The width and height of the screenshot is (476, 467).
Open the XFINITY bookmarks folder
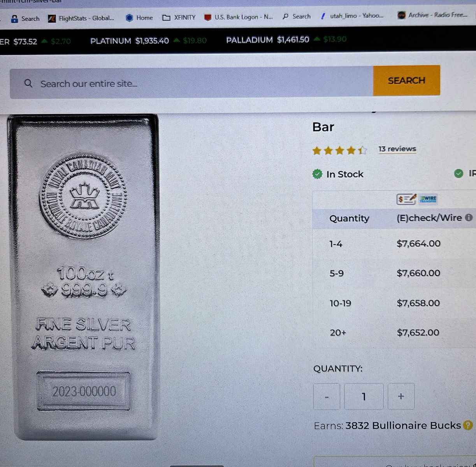[179, 18]
